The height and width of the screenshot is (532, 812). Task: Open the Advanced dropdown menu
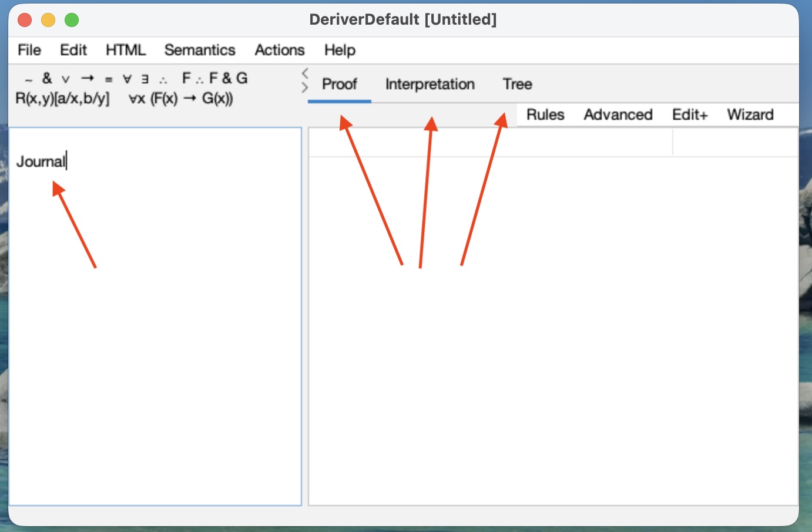pos(618,115)
